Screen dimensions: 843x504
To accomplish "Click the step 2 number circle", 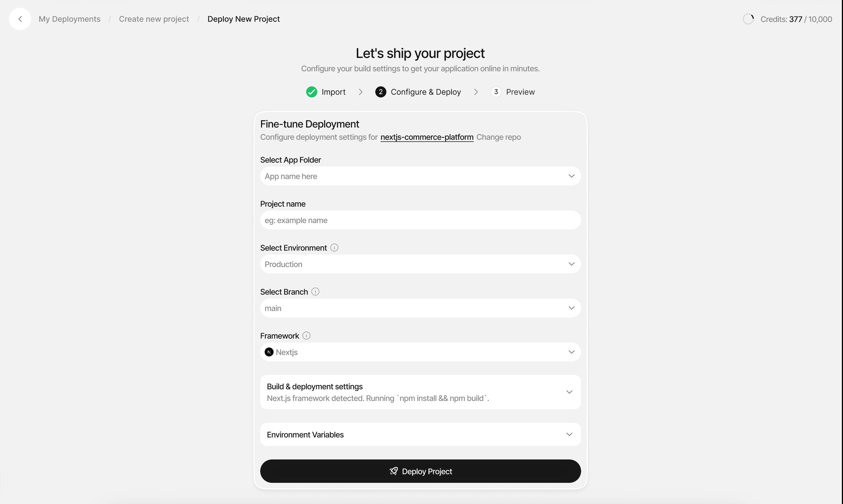I will coord(380,92).
